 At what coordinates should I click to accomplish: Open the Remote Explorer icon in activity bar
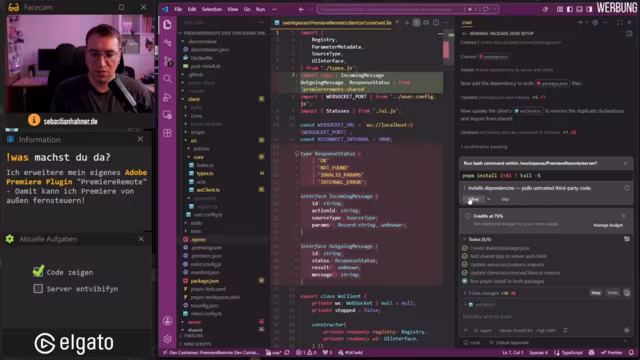167,115
